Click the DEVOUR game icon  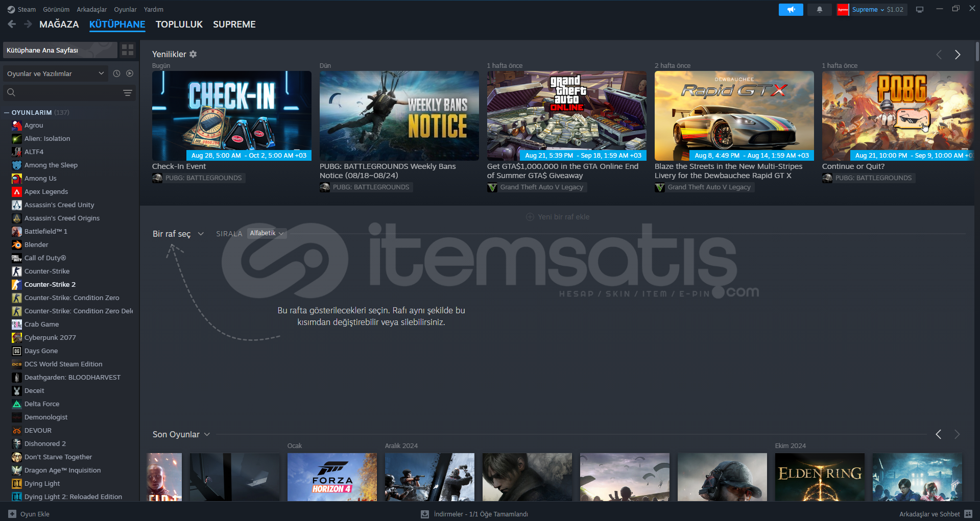point(17,431)
